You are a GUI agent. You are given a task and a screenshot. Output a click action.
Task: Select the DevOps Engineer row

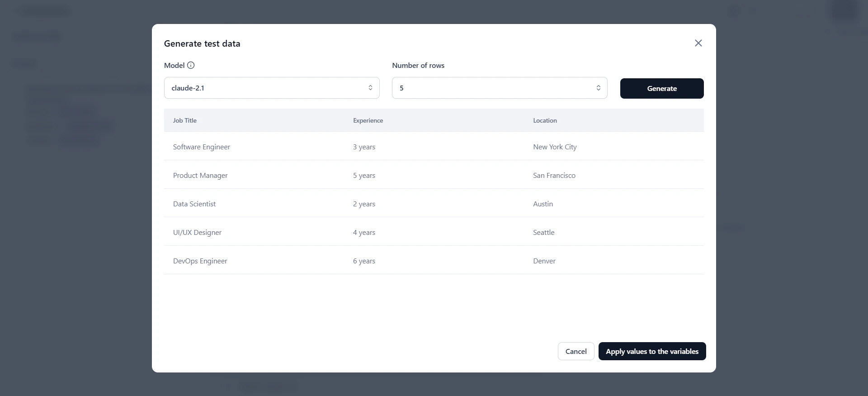coord(200,261)
